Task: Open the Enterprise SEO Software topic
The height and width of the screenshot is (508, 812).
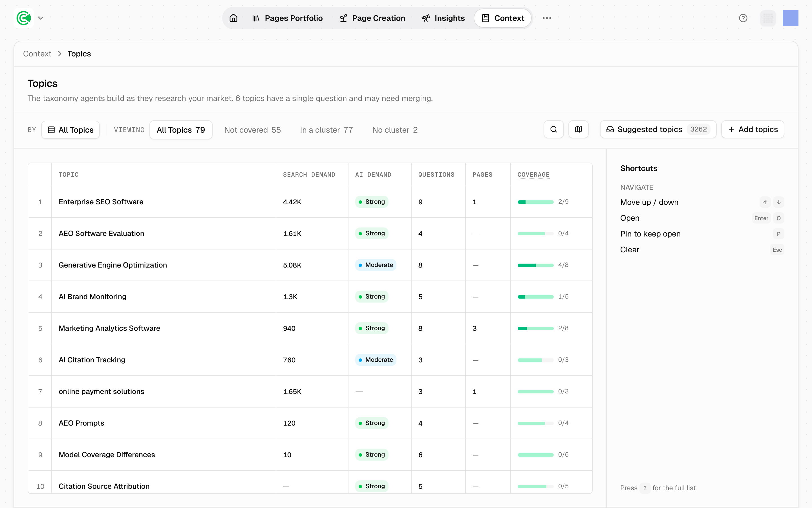Action: (x=101, y=202)
